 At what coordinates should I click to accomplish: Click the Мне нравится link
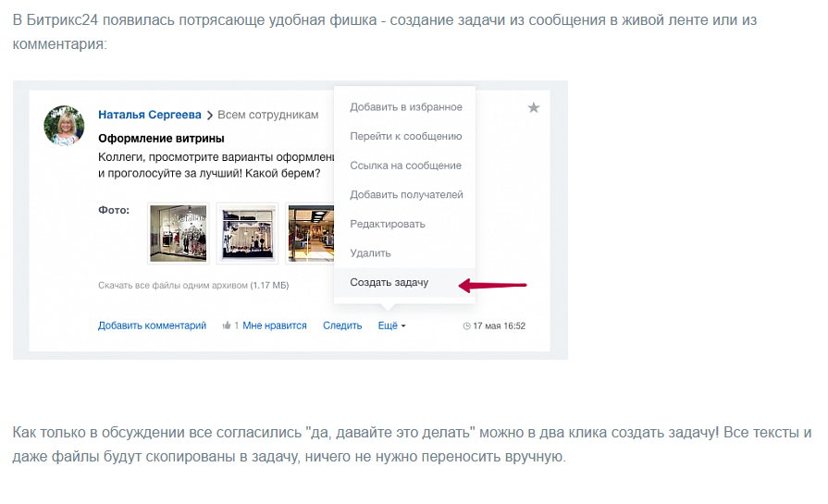tap(274, 326)
